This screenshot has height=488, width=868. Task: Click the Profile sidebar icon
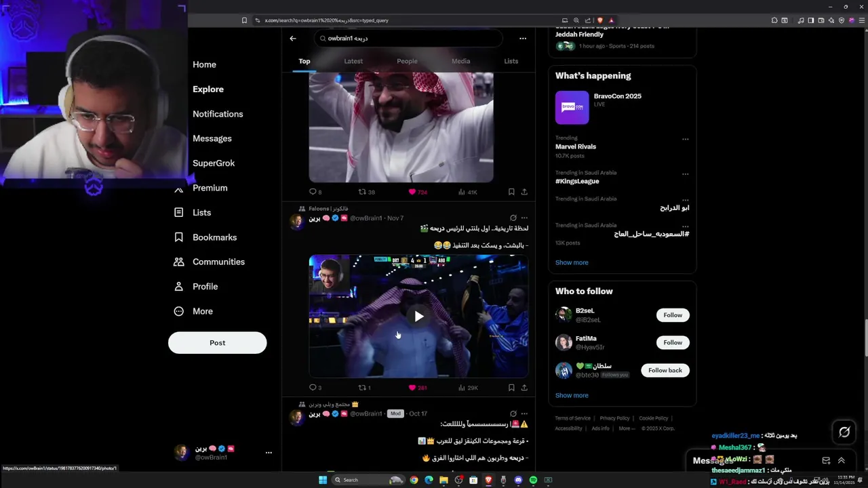(x=179, y=287)
